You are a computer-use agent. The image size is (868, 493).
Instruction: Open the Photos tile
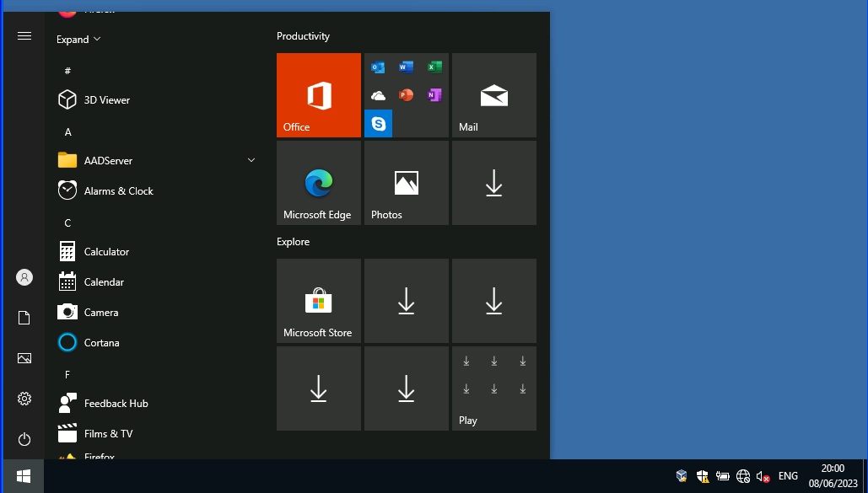406,183
